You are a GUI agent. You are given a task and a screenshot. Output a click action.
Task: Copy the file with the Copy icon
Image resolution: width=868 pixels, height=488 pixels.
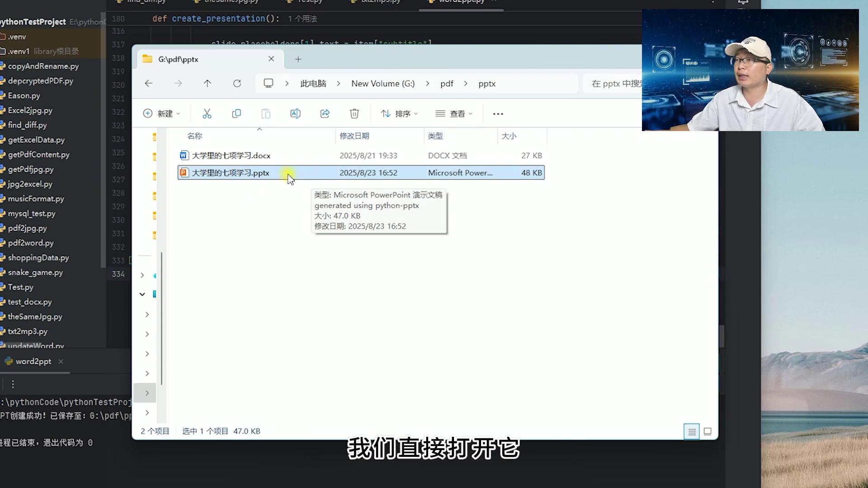pyautogui.click(x=236, y=113)
